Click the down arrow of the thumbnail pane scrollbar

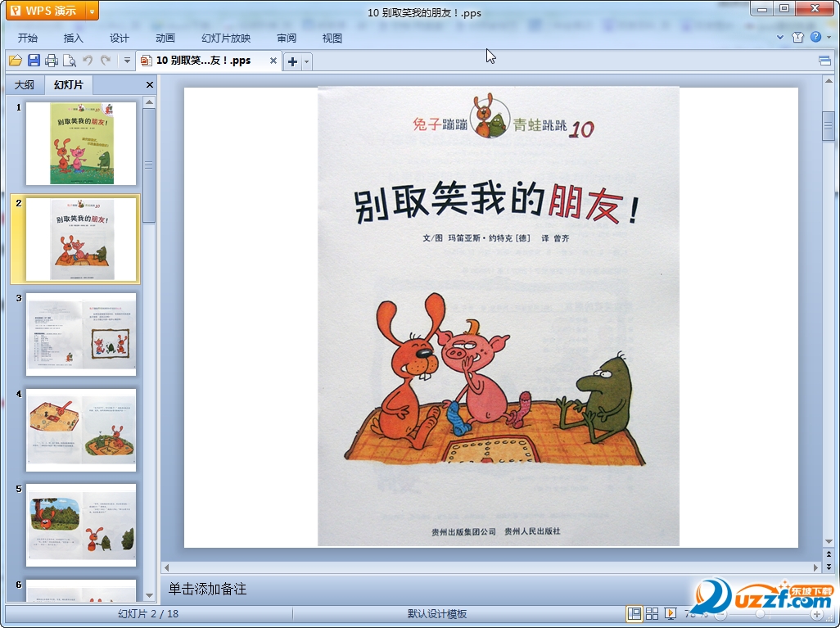click(150, 595)
